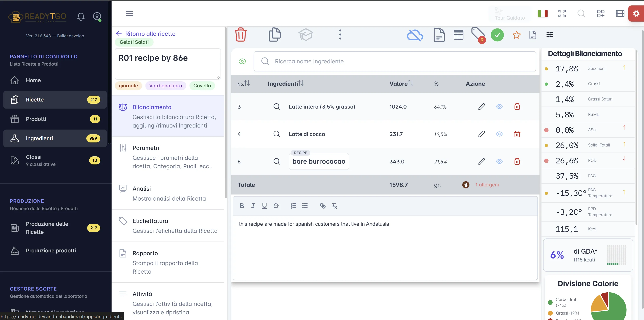This screenshot has width=644, height=320.
Task: Delete the recipe with the red trash icon
Action: (240, 35)
